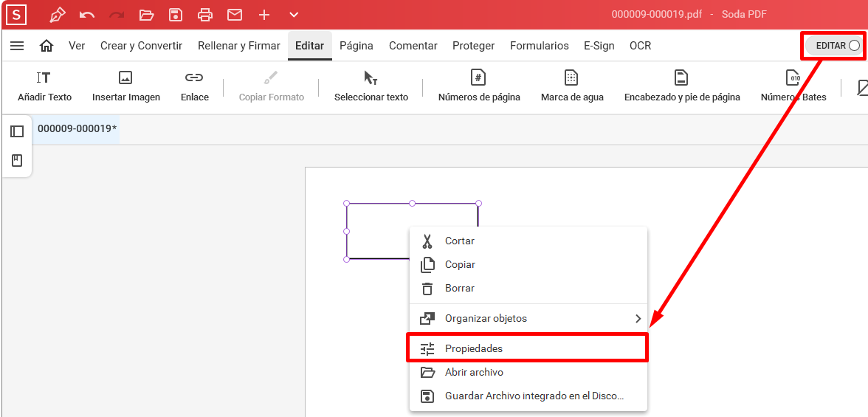Click the save disk icon in title bar
Viewport: 868px width, 417px height.
[176, 15]
